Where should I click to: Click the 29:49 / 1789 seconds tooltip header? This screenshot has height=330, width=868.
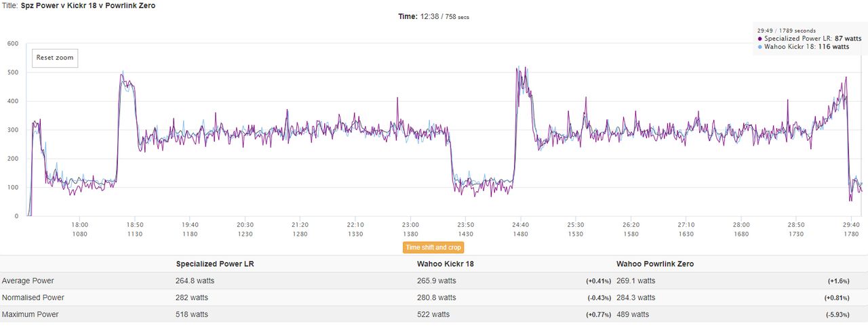click(787, 30)
